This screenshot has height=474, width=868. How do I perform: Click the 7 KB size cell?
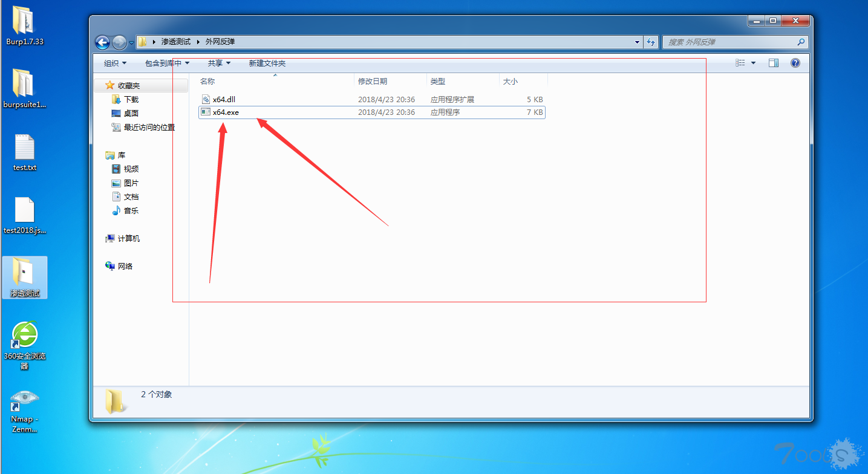coord(535,112)
